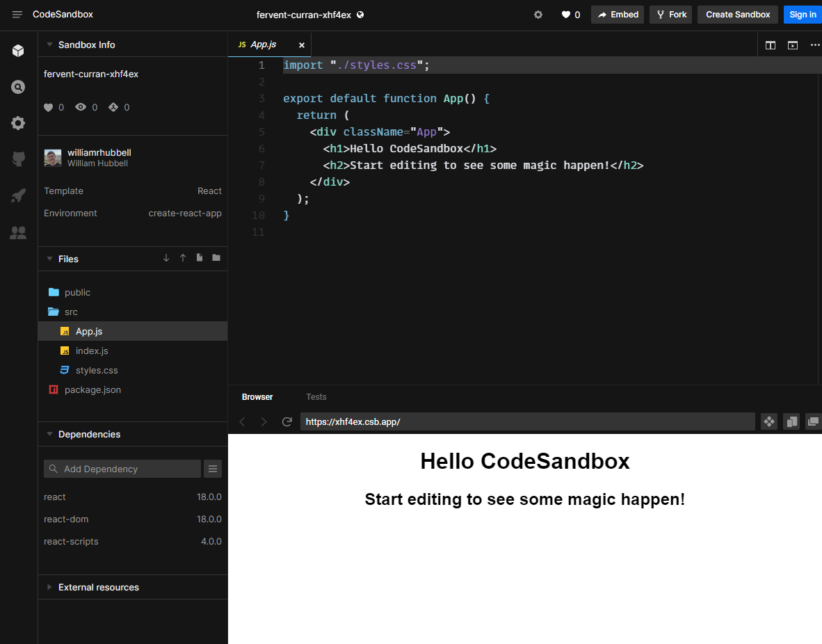Like the sandbox with the header heart
The image size is (822, 644).
(x=565, y=15)
